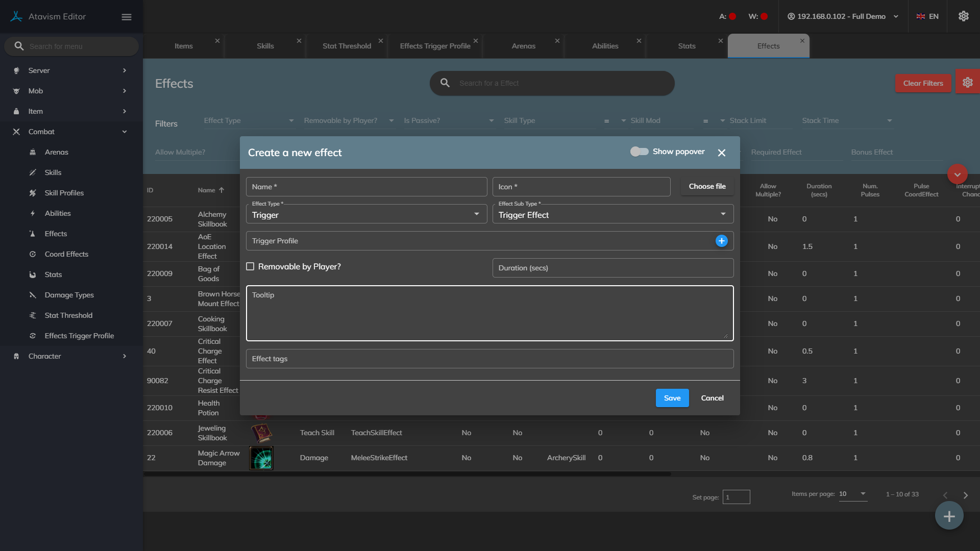Open the Effect Sub Type dropdown
Viewport: 980px width, 551px height.
612,215
